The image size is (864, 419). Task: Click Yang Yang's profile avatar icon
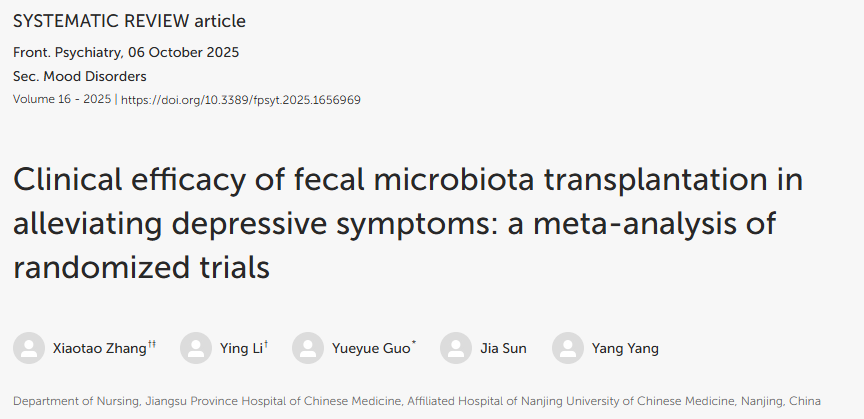pyautogui.click(x=568, y=348)
